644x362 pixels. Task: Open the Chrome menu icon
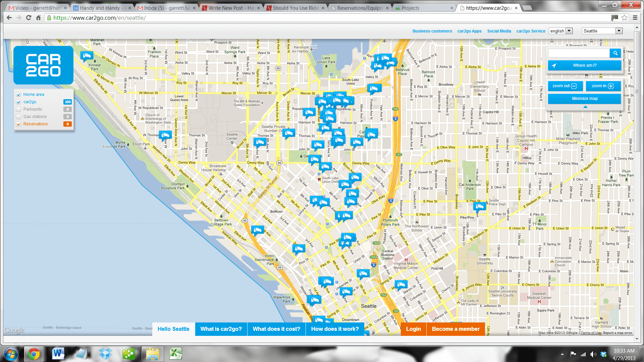pos(635,18)
